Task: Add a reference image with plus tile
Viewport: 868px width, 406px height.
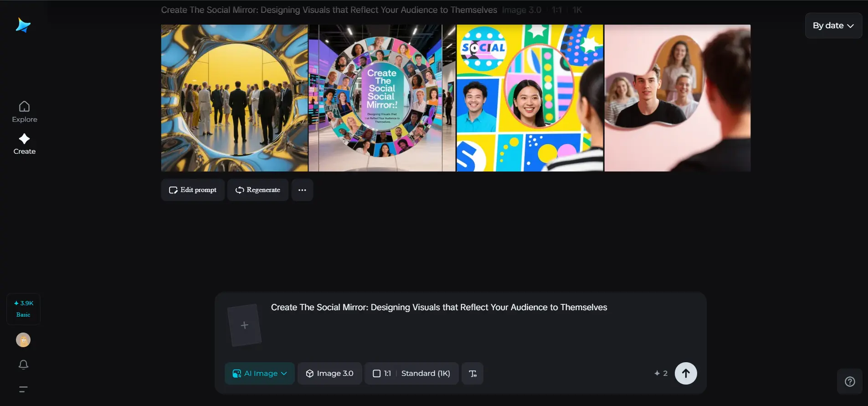Action: (245, 325)
